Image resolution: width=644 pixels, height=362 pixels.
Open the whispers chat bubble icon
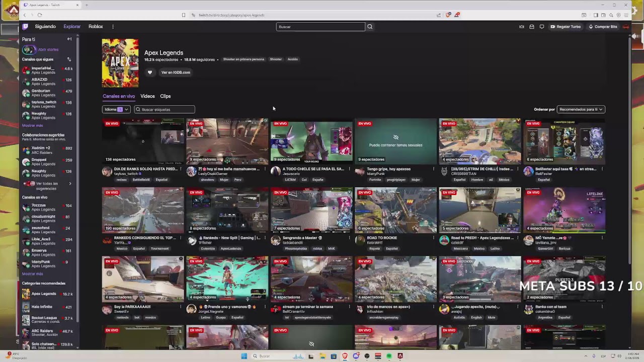542,27
